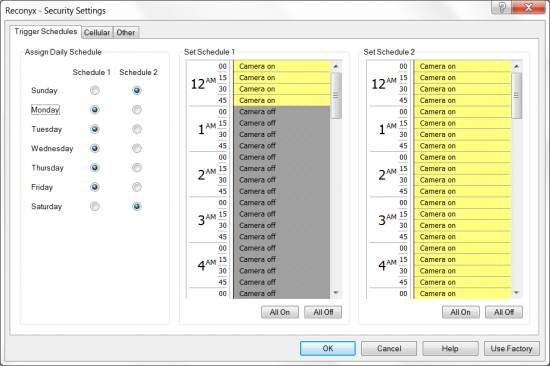
Task: Select Schedule 2 for Thursday
Action: (137, 168)
